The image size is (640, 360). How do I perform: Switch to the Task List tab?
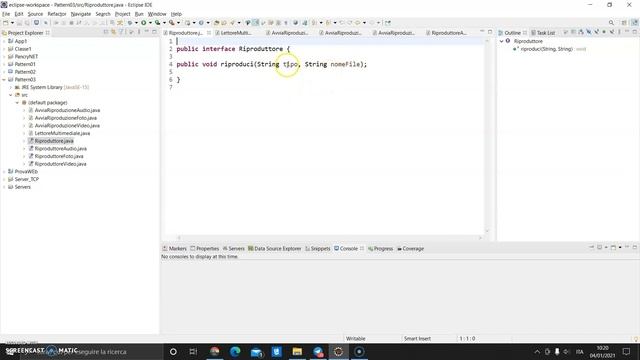[x=543, y=33]
